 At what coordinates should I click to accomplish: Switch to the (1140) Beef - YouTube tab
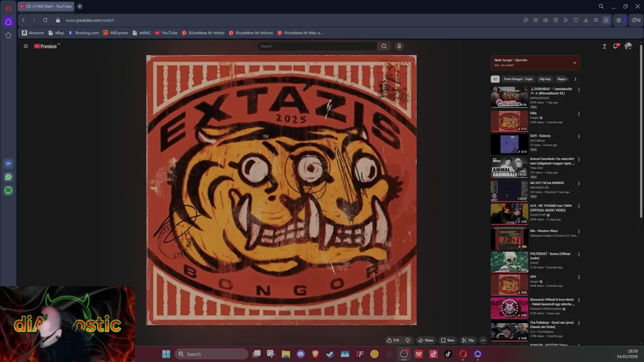[46, 7]
